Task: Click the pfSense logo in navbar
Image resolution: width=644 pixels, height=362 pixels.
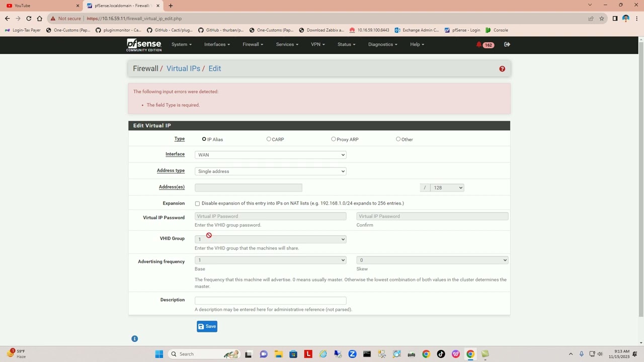Action: click(x=144, y=45)
